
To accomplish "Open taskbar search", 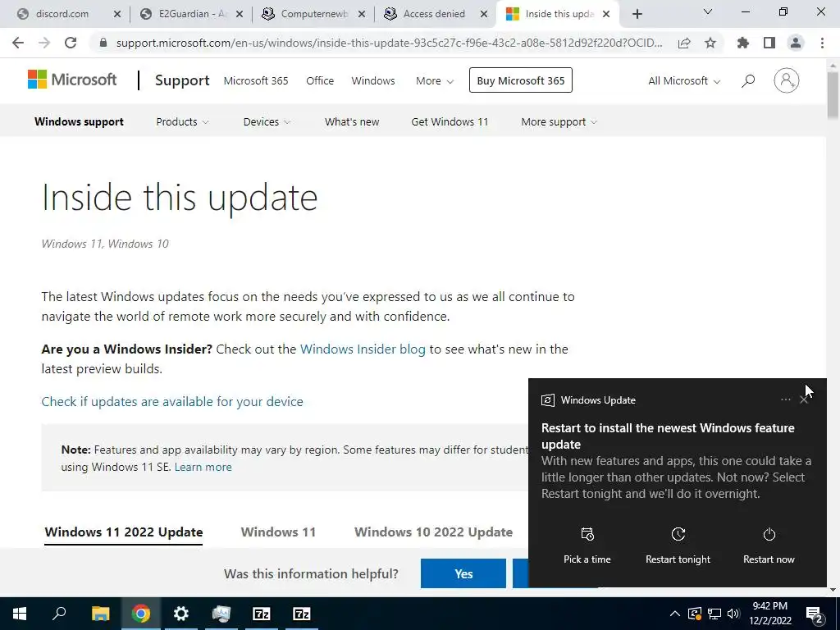I will (x=59, y=614).
